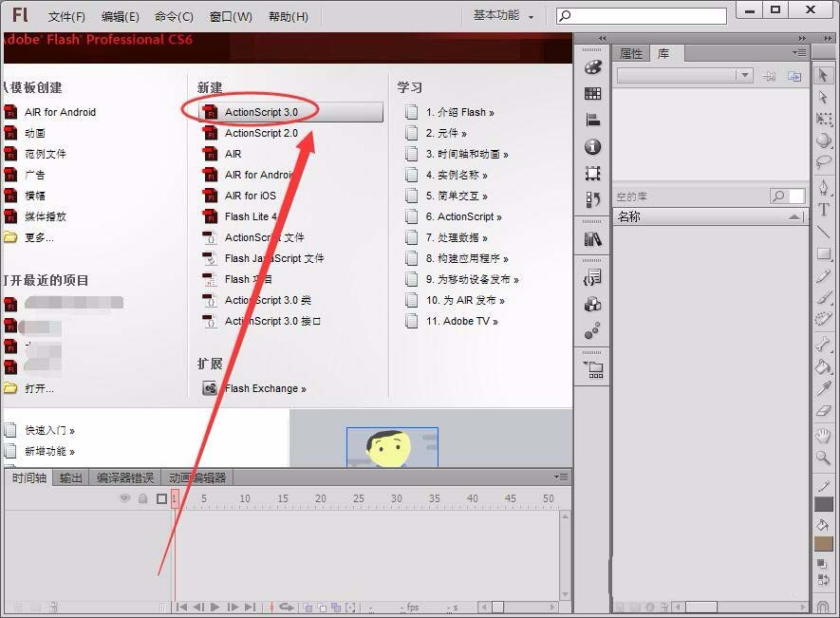Select the Brush tool
Image resolution: width=840 pixels, height=618 pixels.
click(x=824, y=297)
